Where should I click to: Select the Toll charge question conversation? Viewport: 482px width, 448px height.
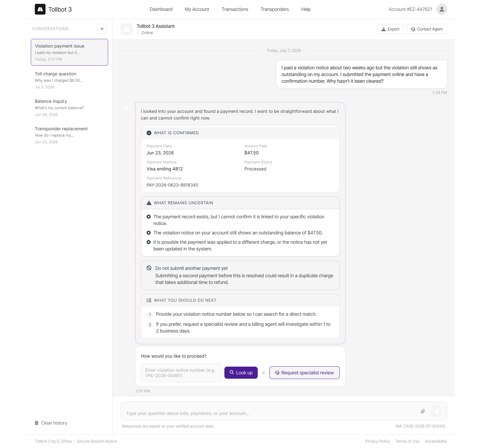pos(69,80)
